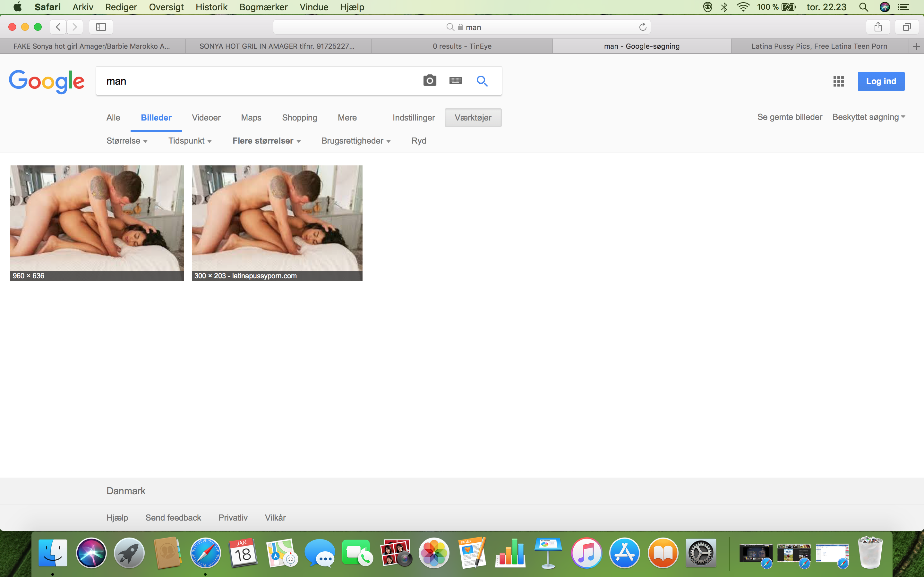
Task: Click the Ryd link
Action: click(418, 141)
